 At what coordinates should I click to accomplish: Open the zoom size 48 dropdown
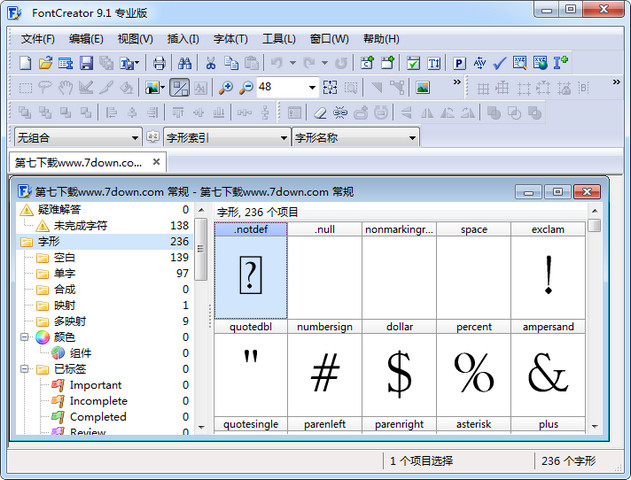point(311,87)
